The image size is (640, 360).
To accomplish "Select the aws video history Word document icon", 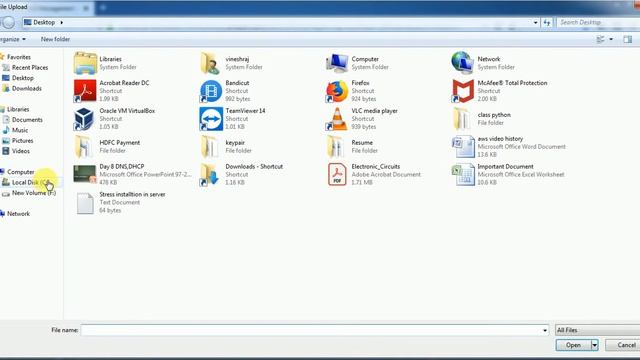I will 463,147.
